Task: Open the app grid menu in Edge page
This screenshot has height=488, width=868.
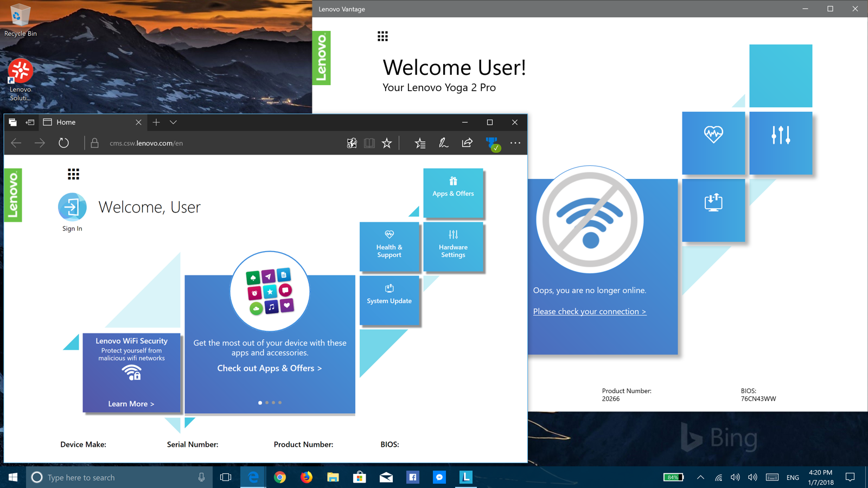Action: [x=73, y=174]
